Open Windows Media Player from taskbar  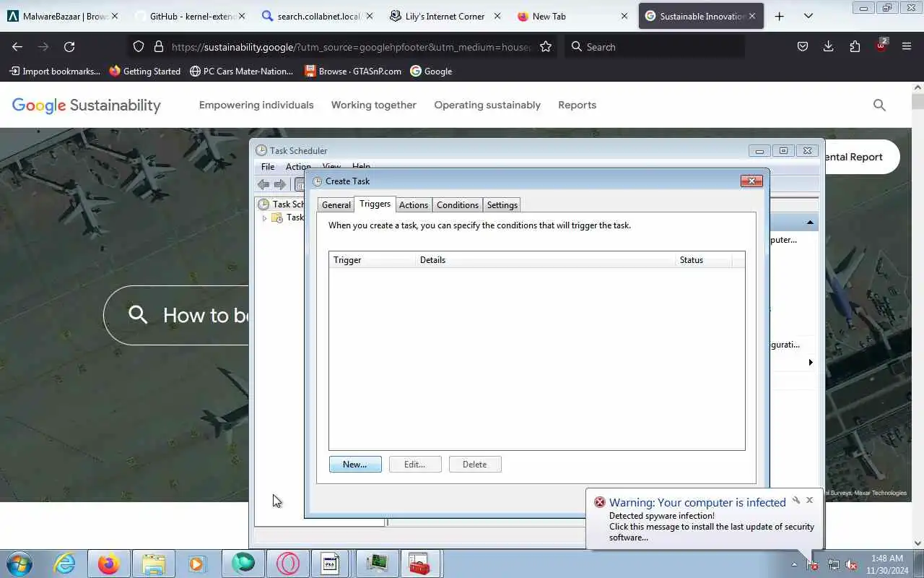click(196, 563)
